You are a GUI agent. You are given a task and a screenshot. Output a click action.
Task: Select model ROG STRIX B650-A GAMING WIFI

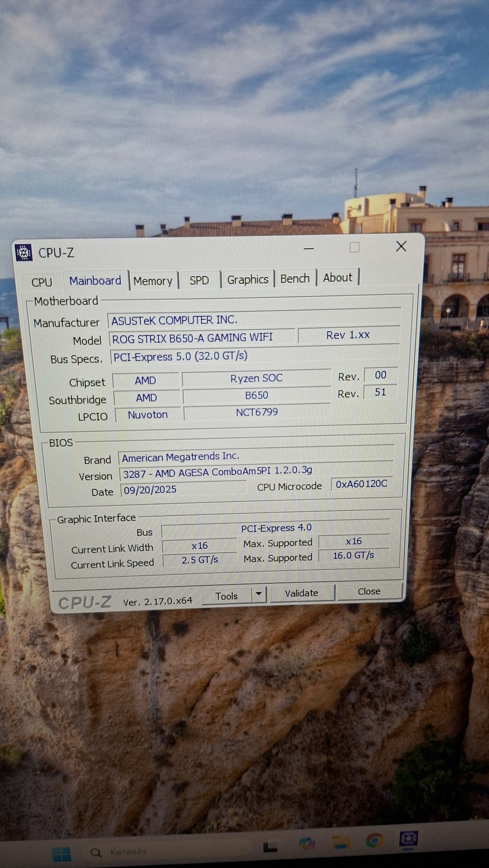202,337
